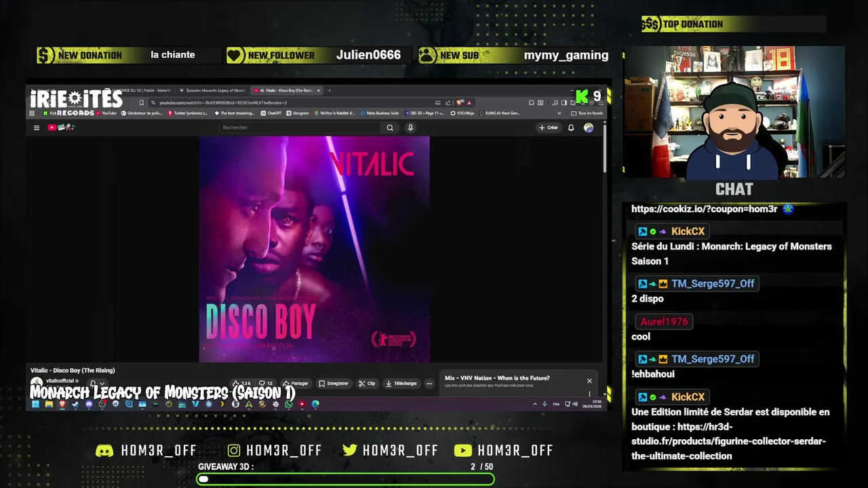Click the YouTube search magnifier button

[390, 127]
